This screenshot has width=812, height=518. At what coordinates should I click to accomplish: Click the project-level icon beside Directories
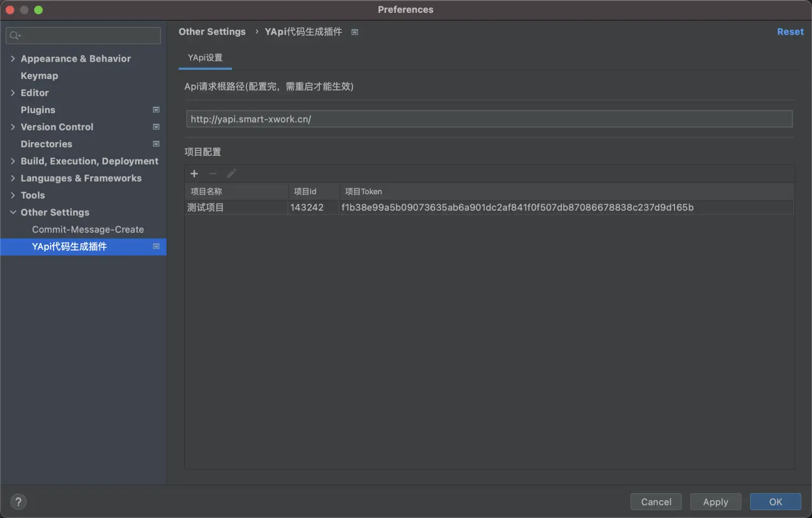[x=156, y=144]
